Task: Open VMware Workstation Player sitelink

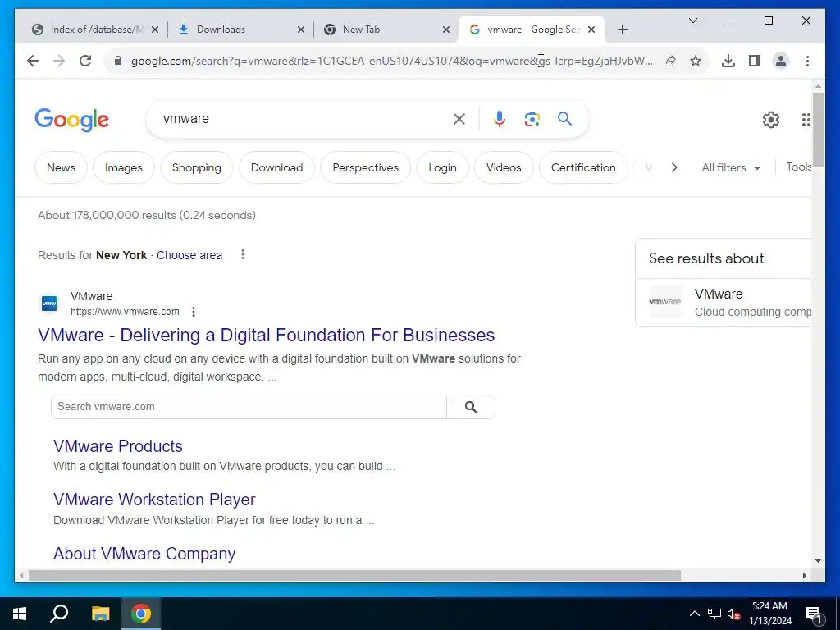Action: coord(154,500)
